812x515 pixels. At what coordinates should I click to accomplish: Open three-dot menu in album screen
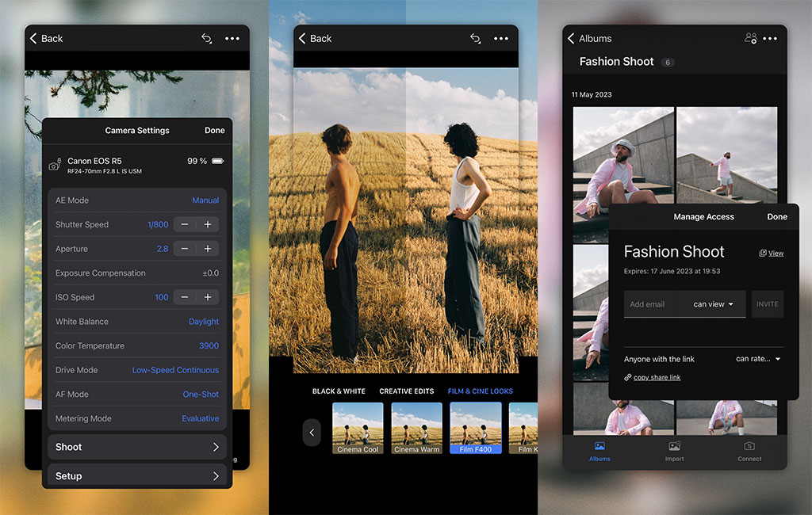click(770, 38)
